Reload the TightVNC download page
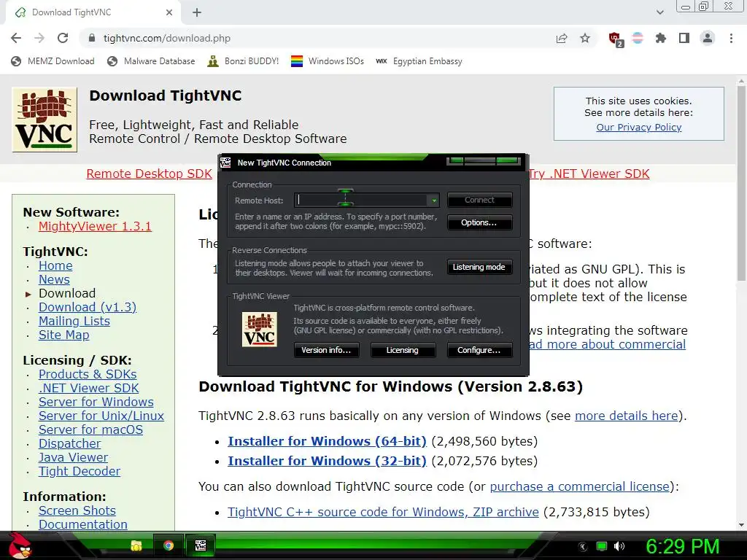Image resolution: width=747 pixels, height=560 pixels. 63,38
